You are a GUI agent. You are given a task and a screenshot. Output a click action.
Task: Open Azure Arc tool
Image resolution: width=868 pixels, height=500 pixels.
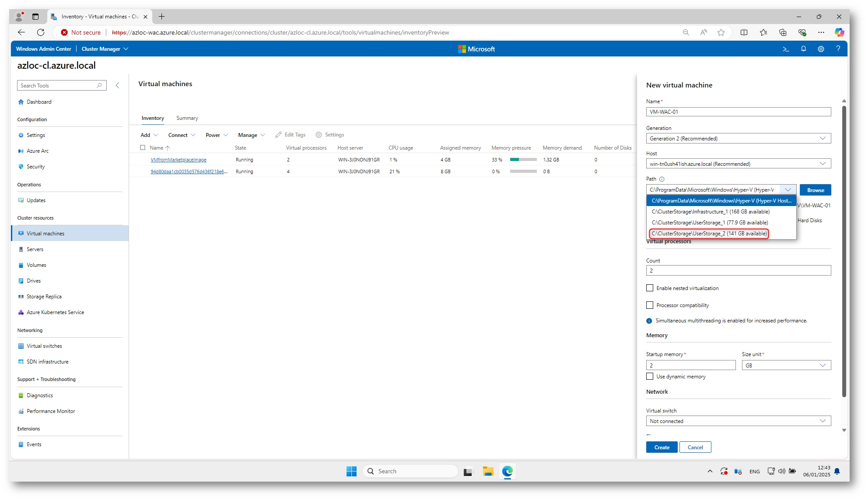pyautogui.click(x=38, y=151)
